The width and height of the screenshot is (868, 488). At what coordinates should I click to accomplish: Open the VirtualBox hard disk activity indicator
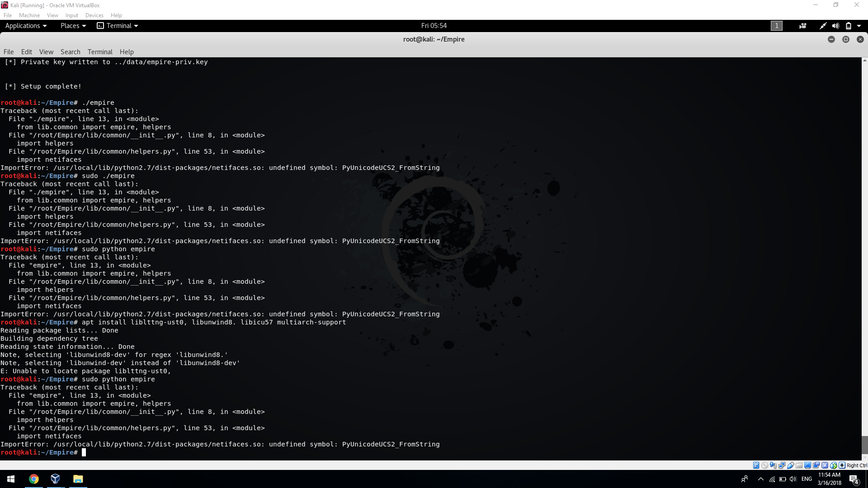[756, 465]
